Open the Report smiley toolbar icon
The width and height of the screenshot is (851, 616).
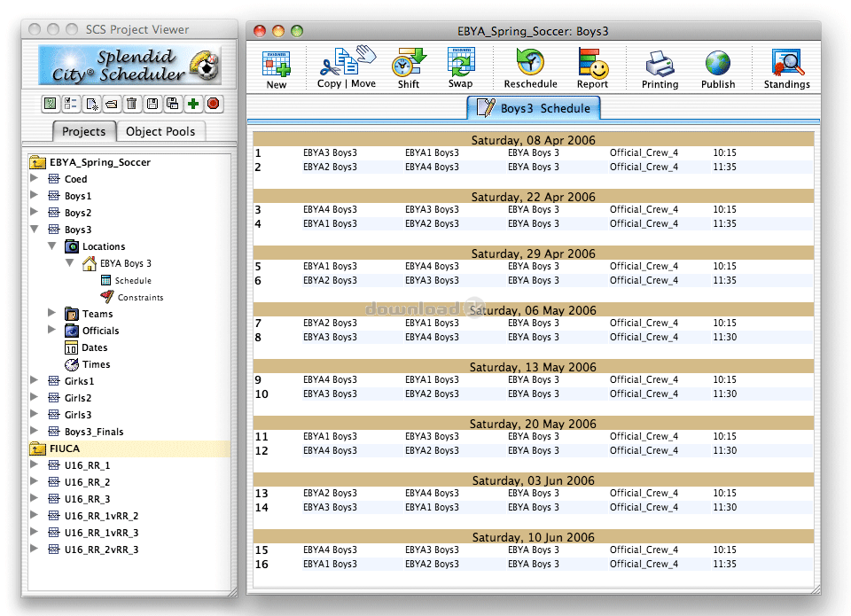(x=593, y=68)
